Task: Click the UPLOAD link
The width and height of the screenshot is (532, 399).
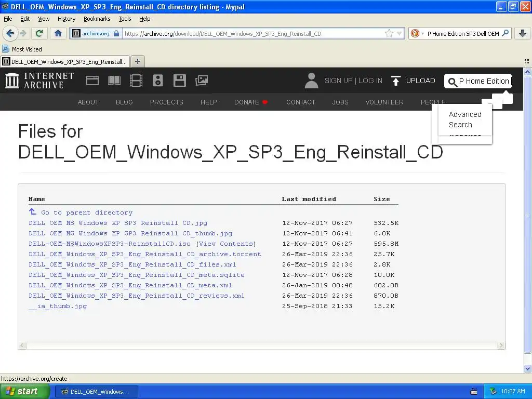Action: [420, 81]
